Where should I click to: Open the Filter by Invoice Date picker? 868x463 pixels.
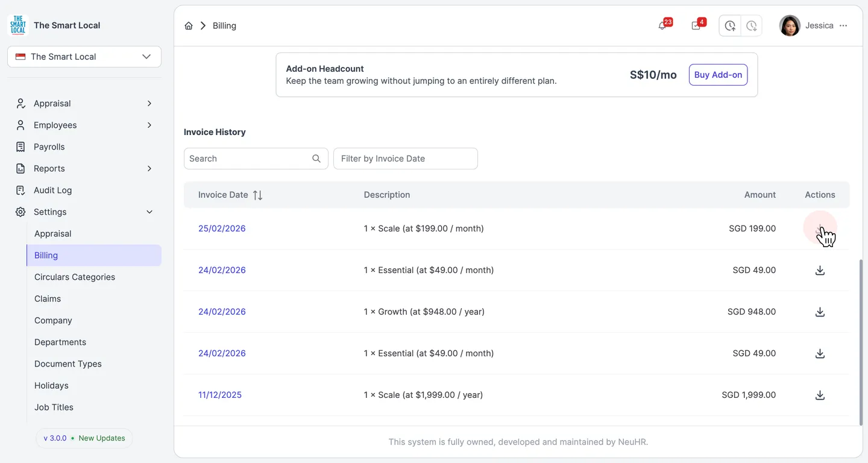(x=406, y=159)
